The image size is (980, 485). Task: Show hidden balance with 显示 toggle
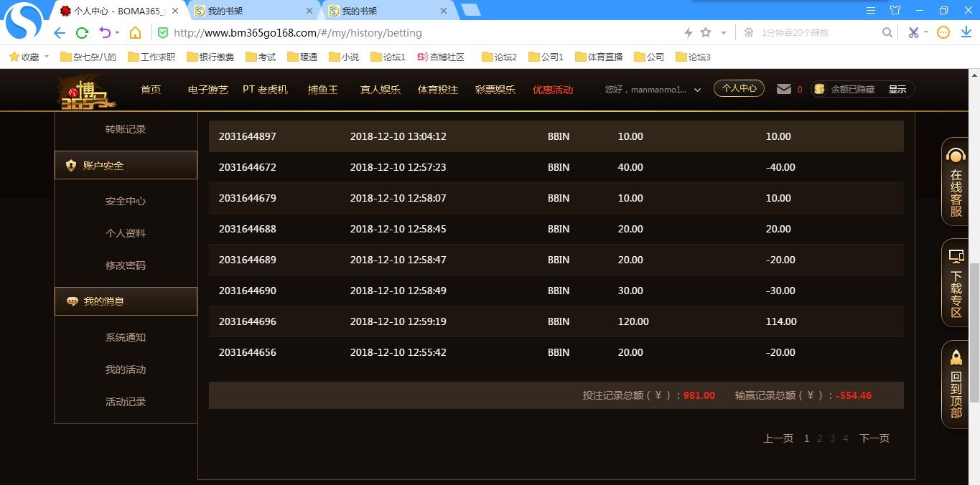tap(897, 90)
